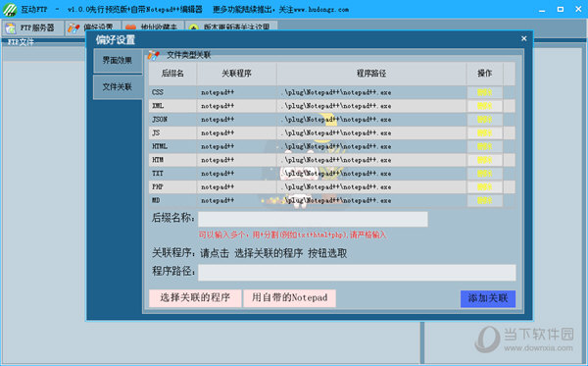Delete the CSS association row
Image resolution: width=588 pixels, height=366 pixels.
484,92
